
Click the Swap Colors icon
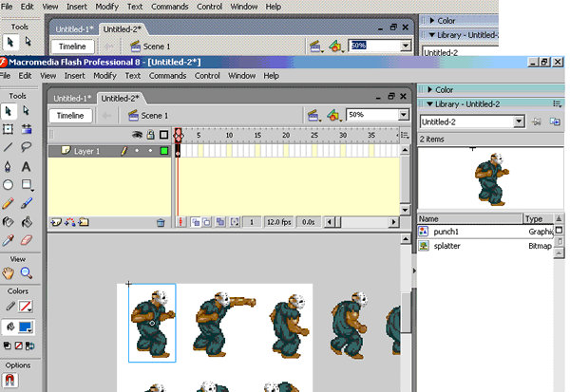[x=30, y=345]
